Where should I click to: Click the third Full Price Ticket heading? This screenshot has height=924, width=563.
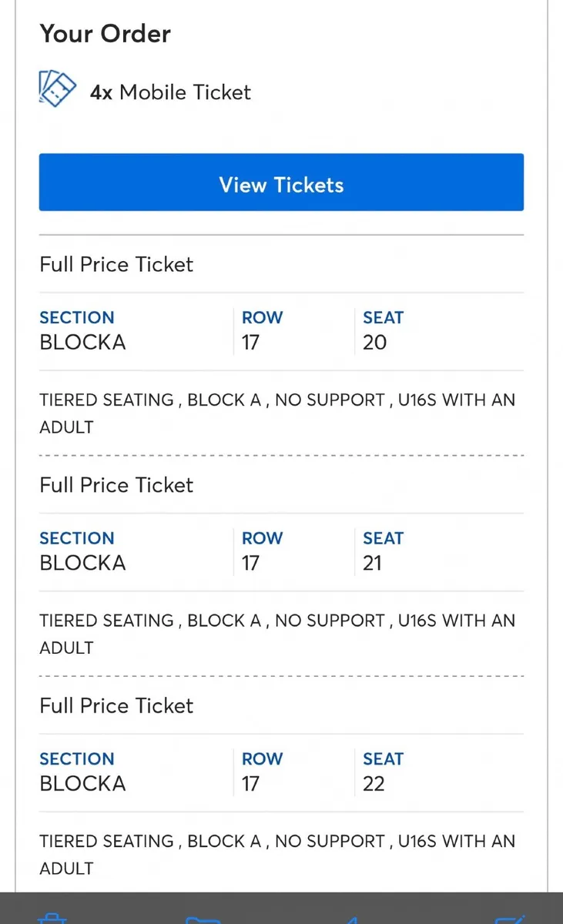pyautogui.click(x=116, y=705)
